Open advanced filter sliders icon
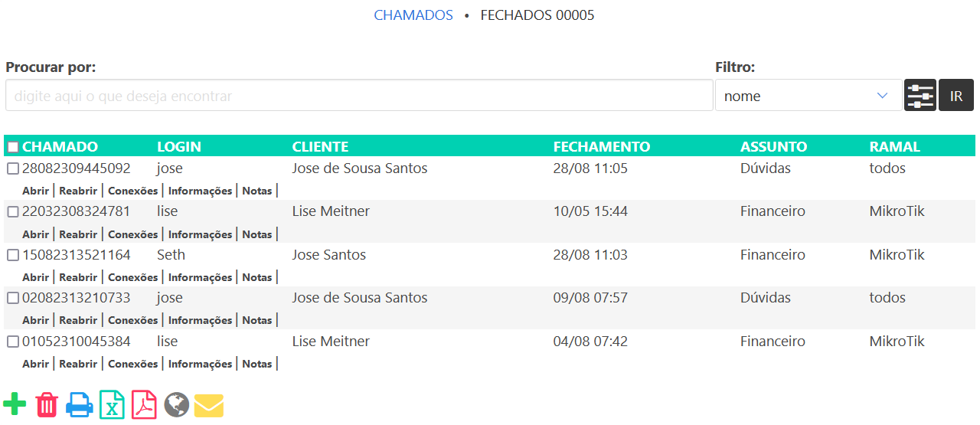980x425 pixels. (x=920, y=96)
